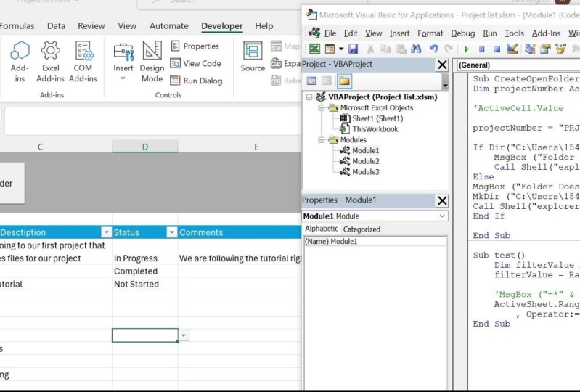Open the dropdown arrow of selected cell
This screenshot has width=580, height=392.
click(x=184, y=335)
